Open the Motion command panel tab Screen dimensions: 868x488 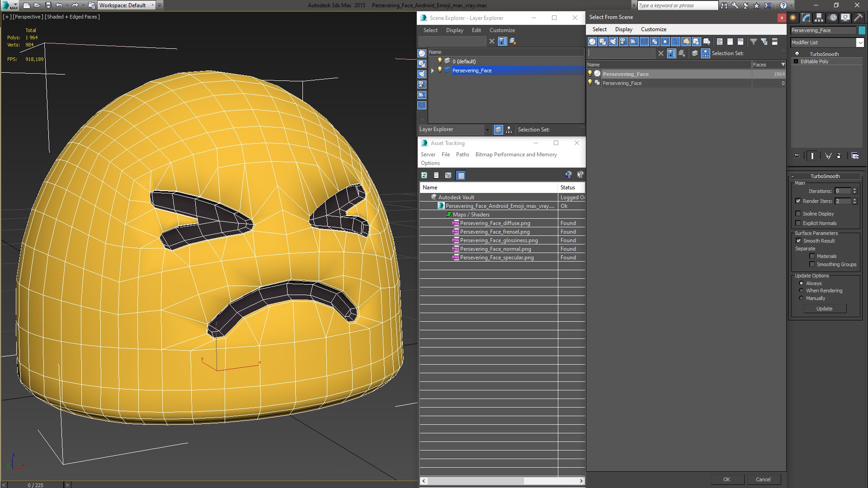point(833,18)
